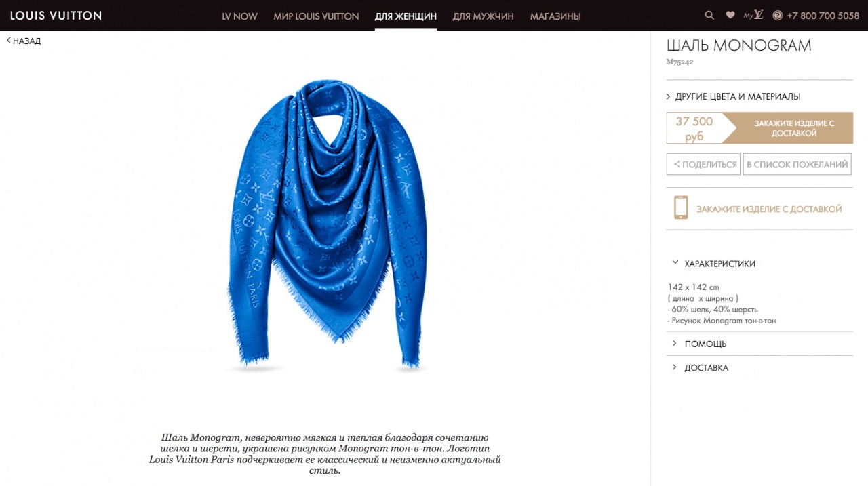Click the back arrow next to Назад
868x486 pixels.
click(9, 41)
